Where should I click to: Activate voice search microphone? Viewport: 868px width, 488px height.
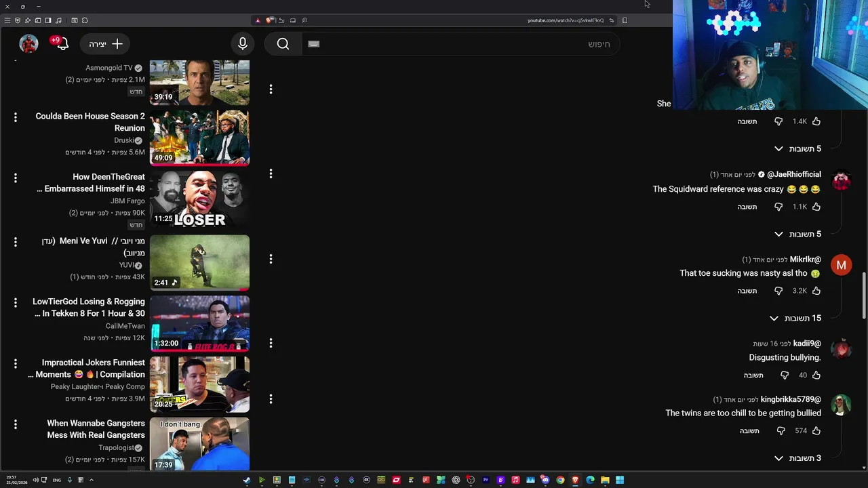coord(243,44)
